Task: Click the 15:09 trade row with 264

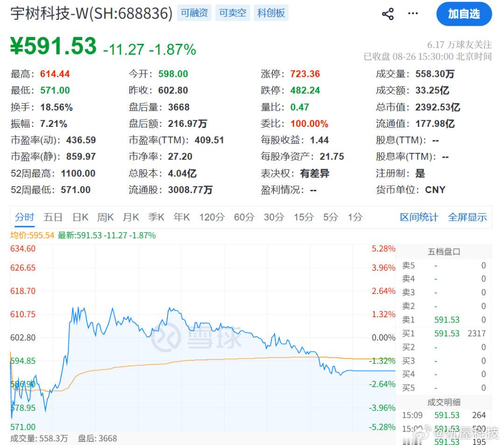Action: point(444,416)
